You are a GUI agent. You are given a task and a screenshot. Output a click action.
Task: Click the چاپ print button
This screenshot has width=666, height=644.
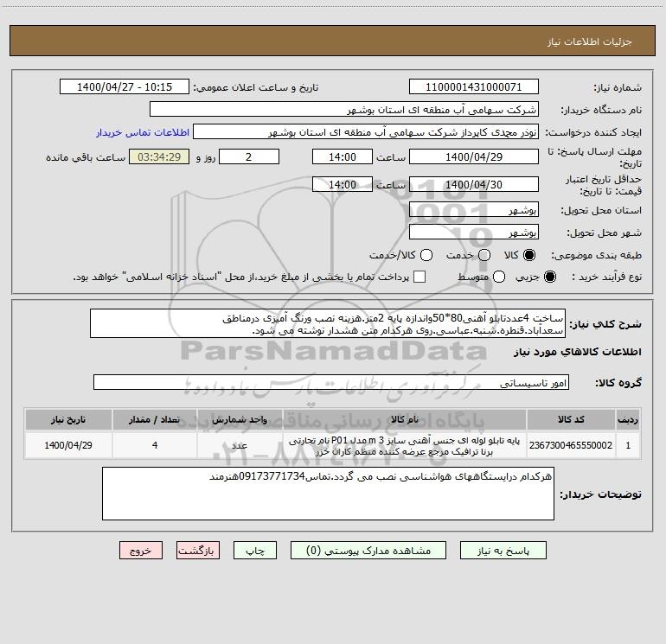coord(255,551)
